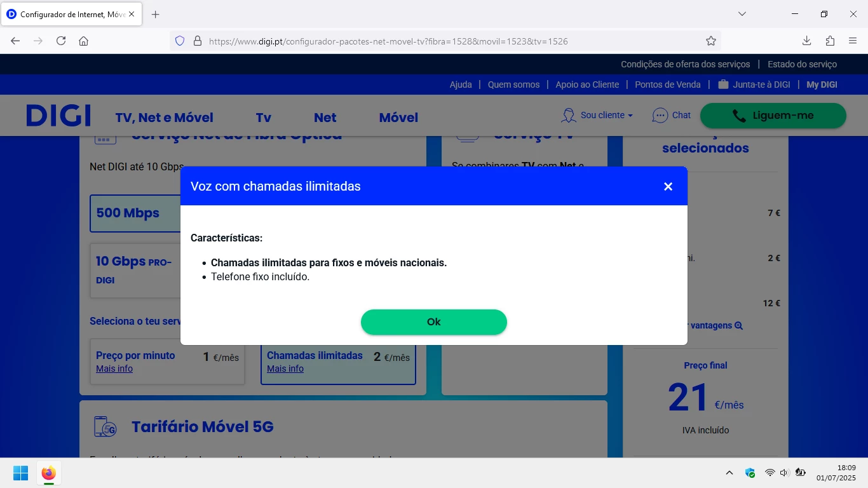Reload the current page
Screen dimensions: 868x488
[x=61, y=41]
